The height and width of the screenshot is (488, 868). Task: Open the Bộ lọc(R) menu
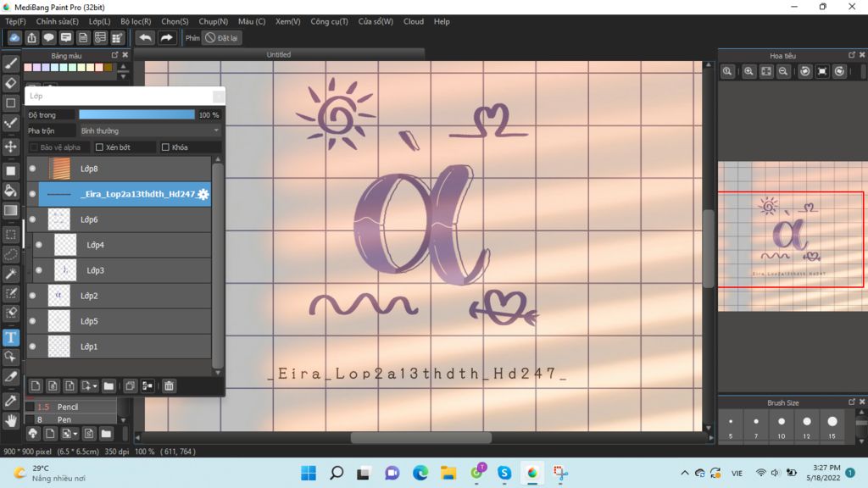(136, 21)
